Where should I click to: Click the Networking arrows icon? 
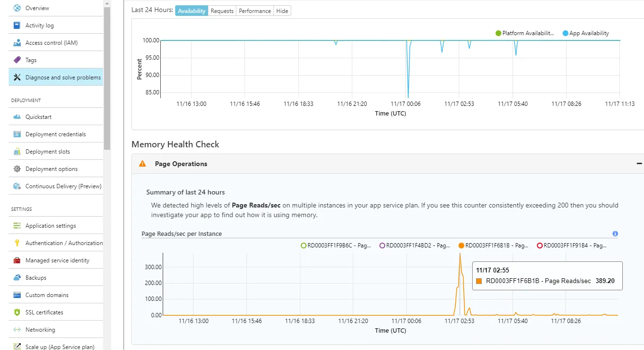[x=17, y=330]
